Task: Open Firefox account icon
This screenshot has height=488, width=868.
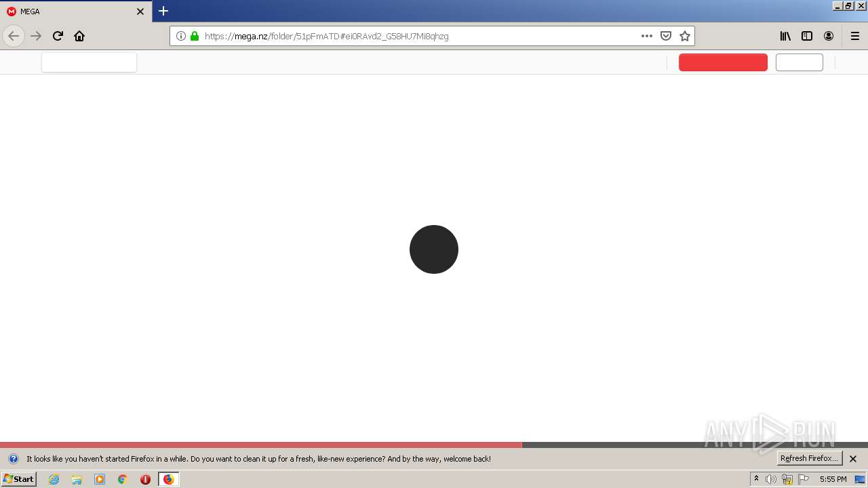Action: pos(829,36)
